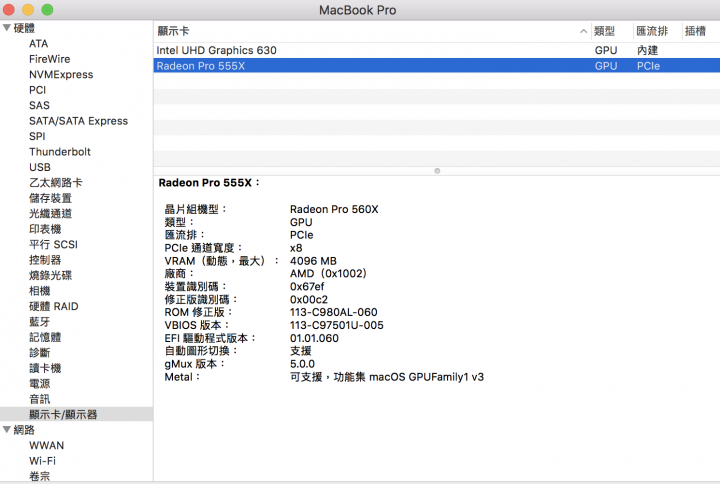Click the Radeon Pro 555X detail heading
This screenshot has width=720, height=484.
209,183
